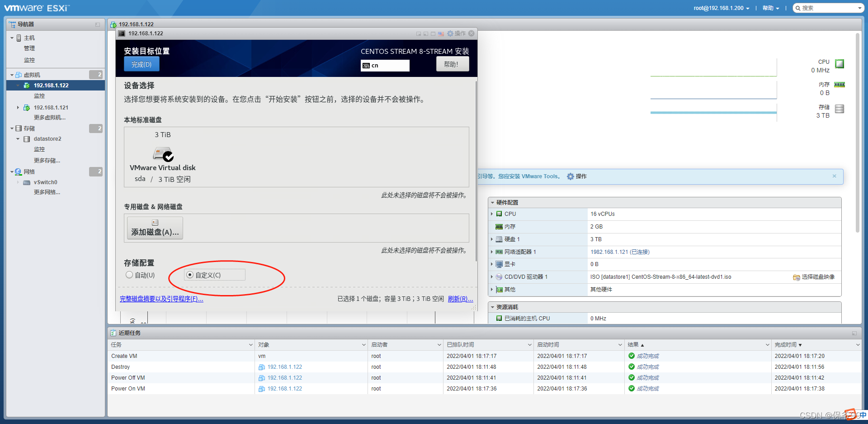The height and width of the screenshot is (424, 868).
Task: Click the 192.168.1.122 link in Power On VM row
Action: click(285, 389)
